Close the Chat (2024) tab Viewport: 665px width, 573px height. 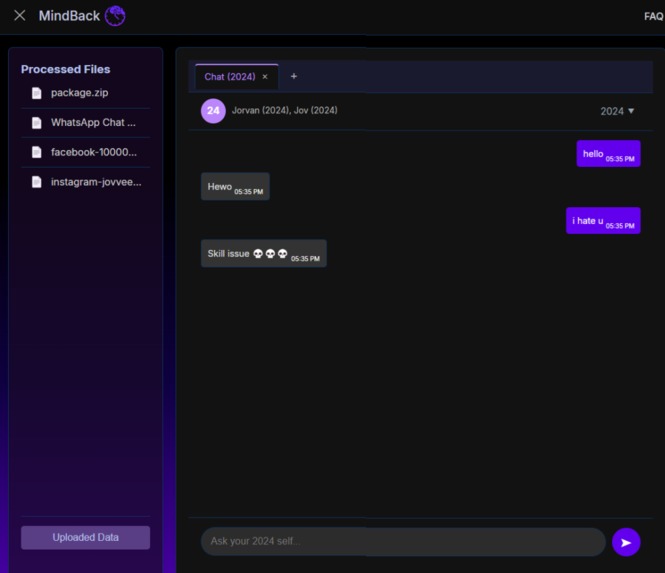(265, 77)
